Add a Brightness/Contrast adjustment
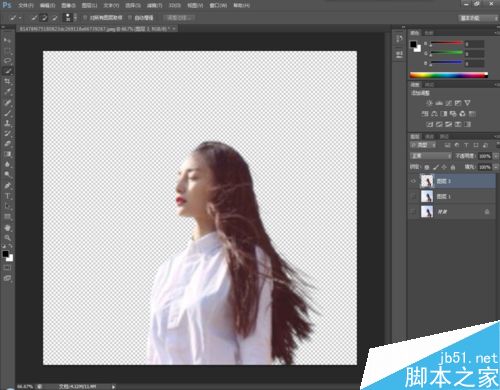Viewport: 500px width, 390px height. pos(430,103)
